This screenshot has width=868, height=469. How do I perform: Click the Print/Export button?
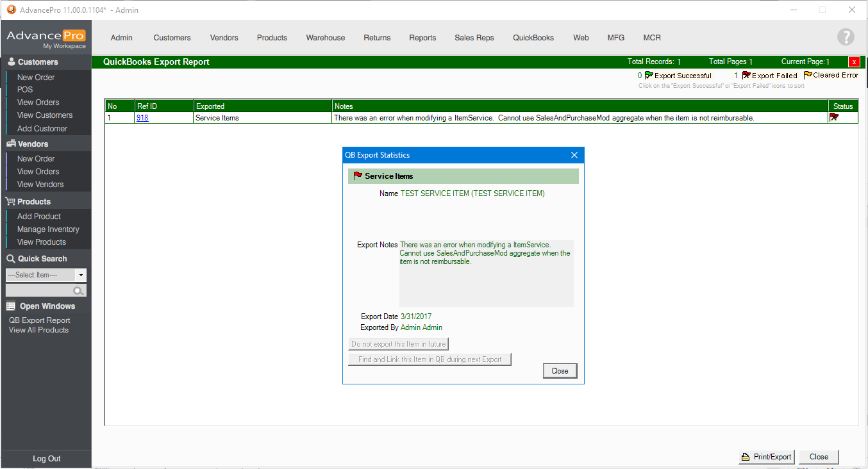tap(767, 457)
